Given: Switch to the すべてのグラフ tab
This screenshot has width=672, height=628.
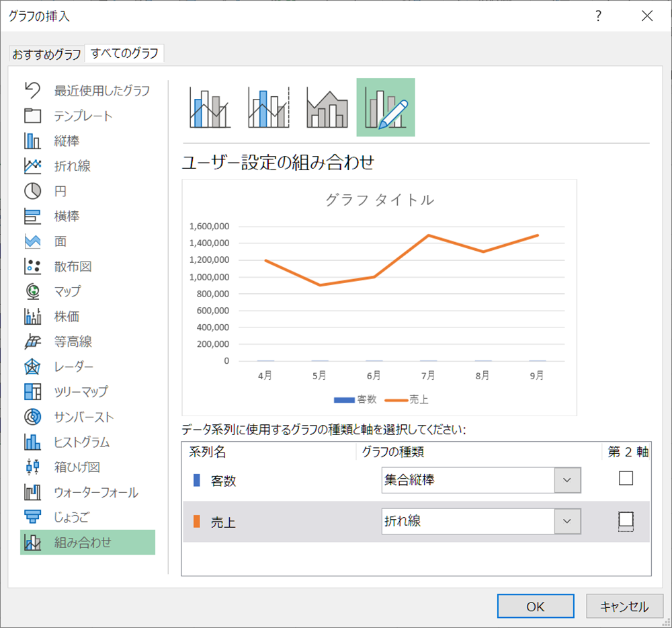Looking at the screenshot, I should pyautogui.click(x=124, y=54).
